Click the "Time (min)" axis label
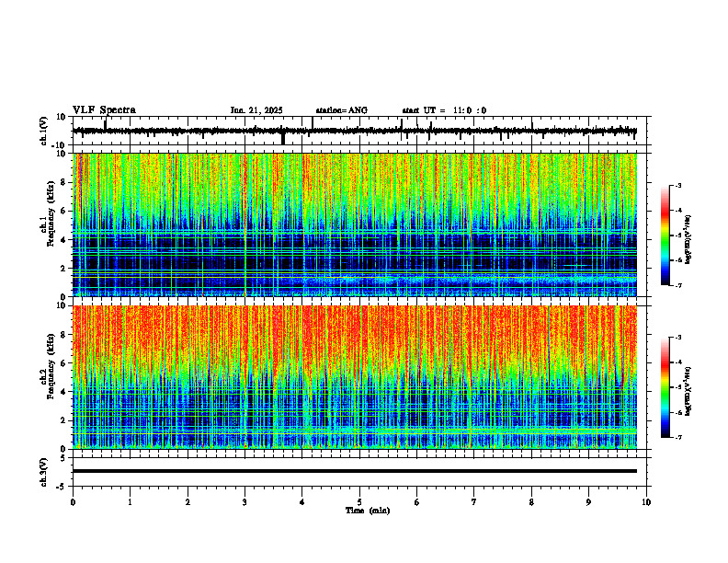The height and width of the screenshot is (563, 728). tap(368, 511)
